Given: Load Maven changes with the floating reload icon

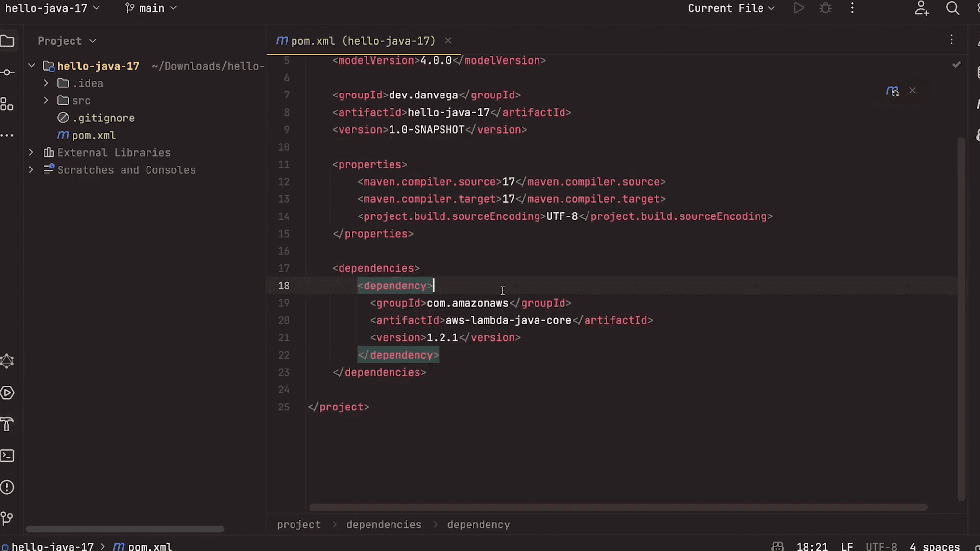Looking at the screenshot, I should click(x=893, y=91).
